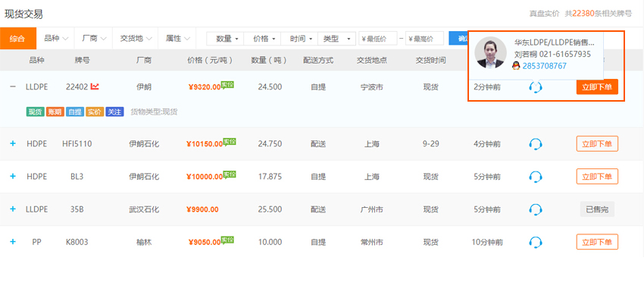Open QQ number 2853708767 link
Screen dimensions: 644x289
click(x=544, y=66)
